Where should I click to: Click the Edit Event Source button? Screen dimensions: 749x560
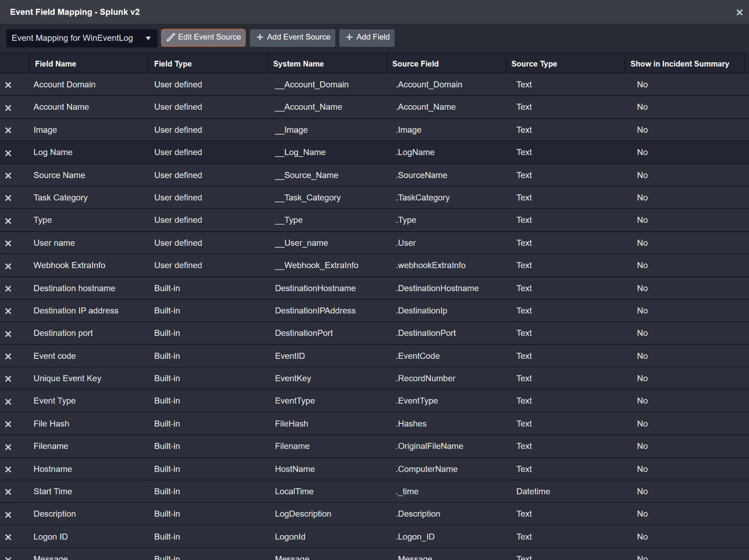tap(203, 37)
